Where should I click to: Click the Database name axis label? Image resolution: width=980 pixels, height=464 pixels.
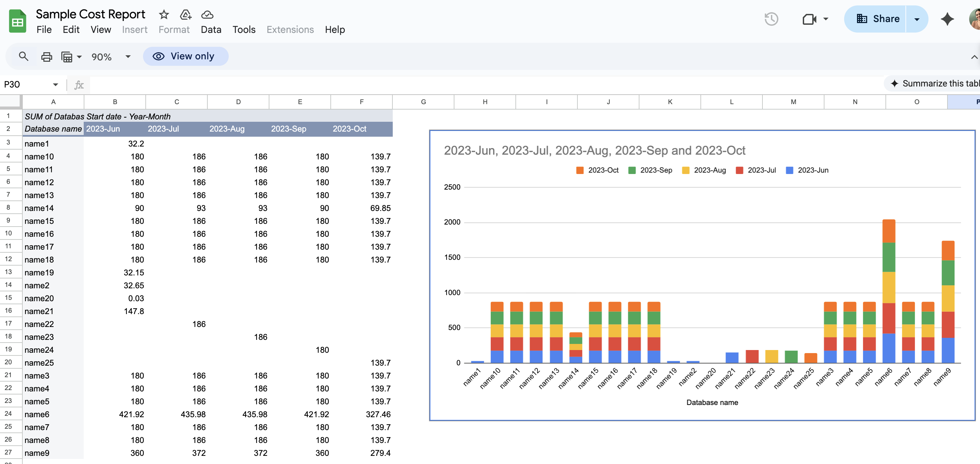[712, 403]
